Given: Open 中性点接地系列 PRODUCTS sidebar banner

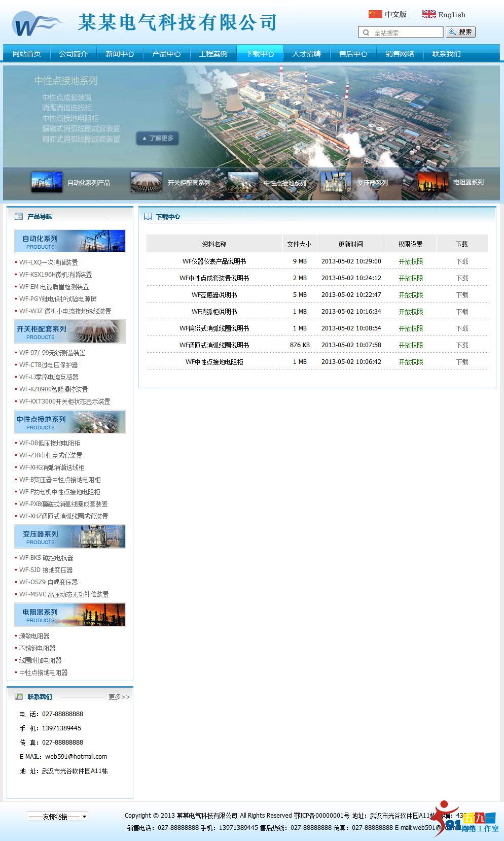Looking at the screenshot, I should 70,422.
